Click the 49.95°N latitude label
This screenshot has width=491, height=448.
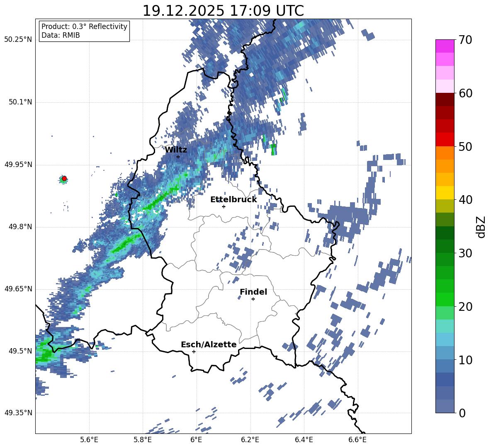[x=18, y=165]
